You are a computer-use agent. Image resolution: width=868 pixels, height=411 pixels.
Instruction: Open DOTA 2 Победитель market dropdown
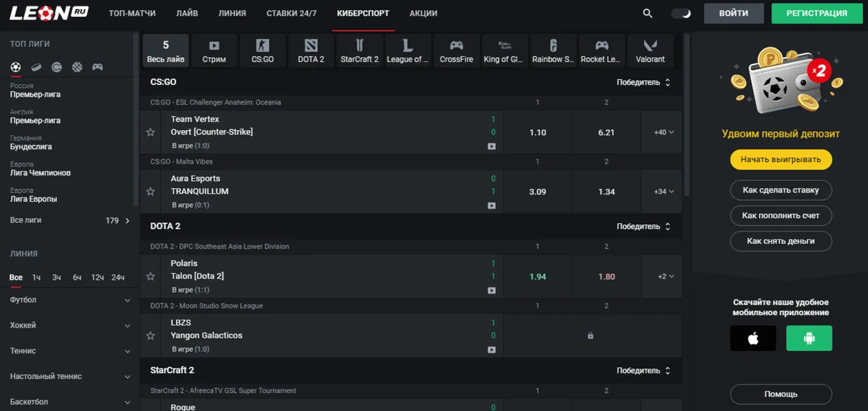pos(643,227)
